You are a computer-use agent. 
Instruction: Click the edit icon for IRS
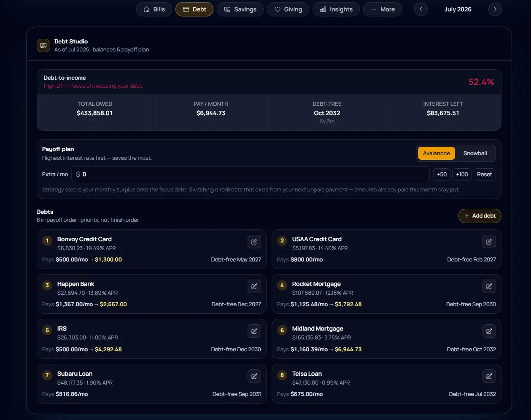(x=254, y=331)
